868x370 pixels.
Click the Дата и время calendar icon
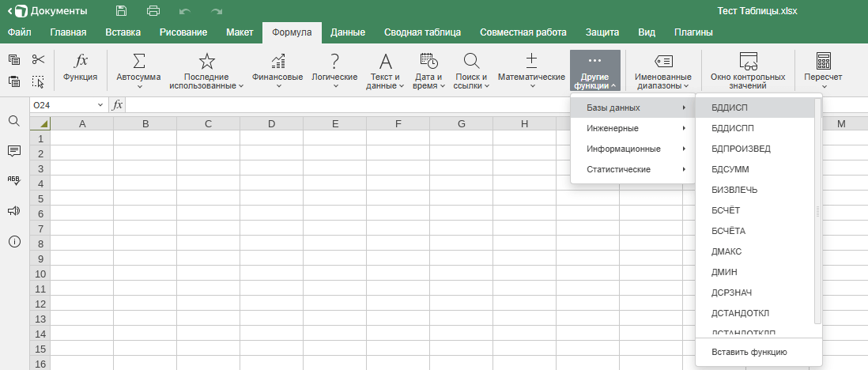[428, 61]
